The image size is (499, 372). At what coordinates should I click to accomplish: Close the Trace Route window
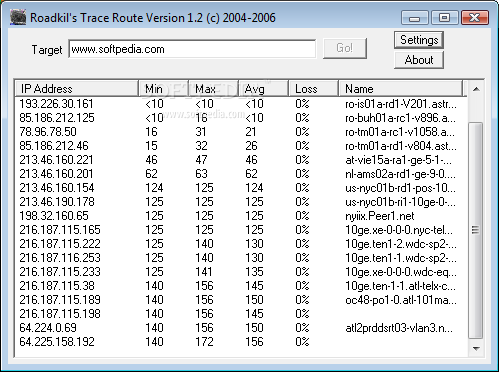pos(475,18)
